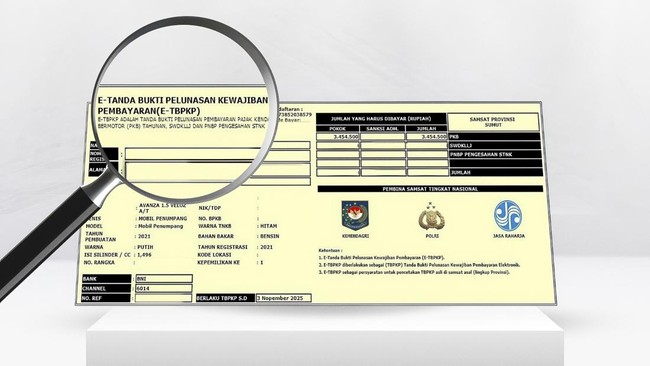The image size is (650, 366).
Task: Click the 1,496 cylinder capacity value
Action: 144,255
